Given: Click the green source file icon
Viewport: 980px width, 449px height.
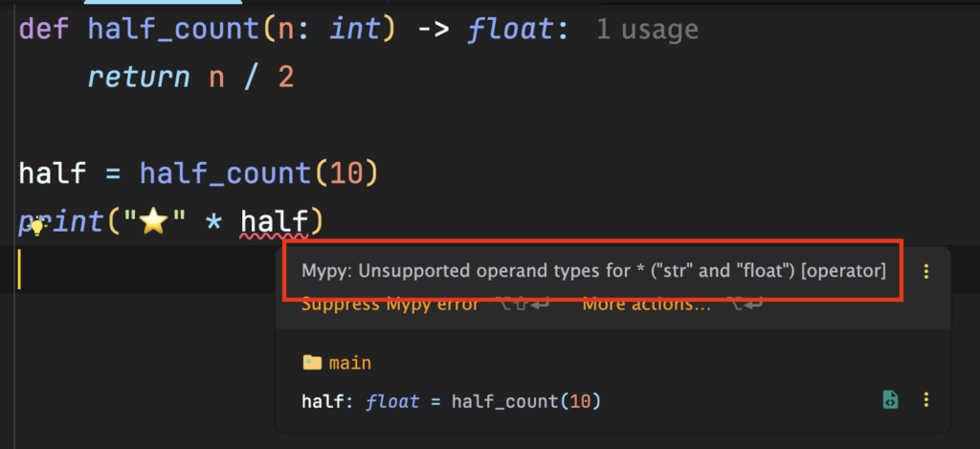Looking at the screenshot, I should [x=889, y=400].
